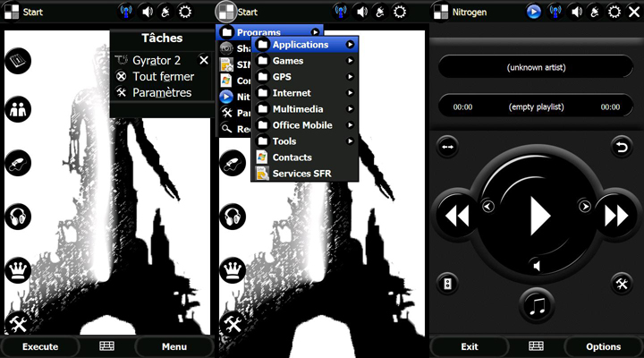This screenshot has width=644, height=358.
Task: Click volume speaker icon on dial
Action: point(536,266)
